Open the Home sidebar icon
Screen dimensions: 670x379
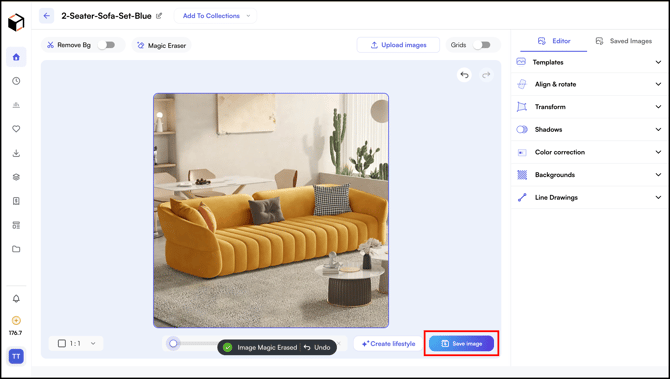tap(16, 57)
